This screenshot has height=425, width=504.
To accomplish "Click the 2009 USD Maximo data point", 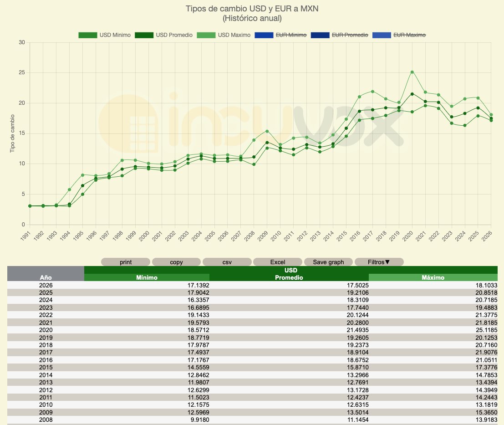I will [267, 131].
